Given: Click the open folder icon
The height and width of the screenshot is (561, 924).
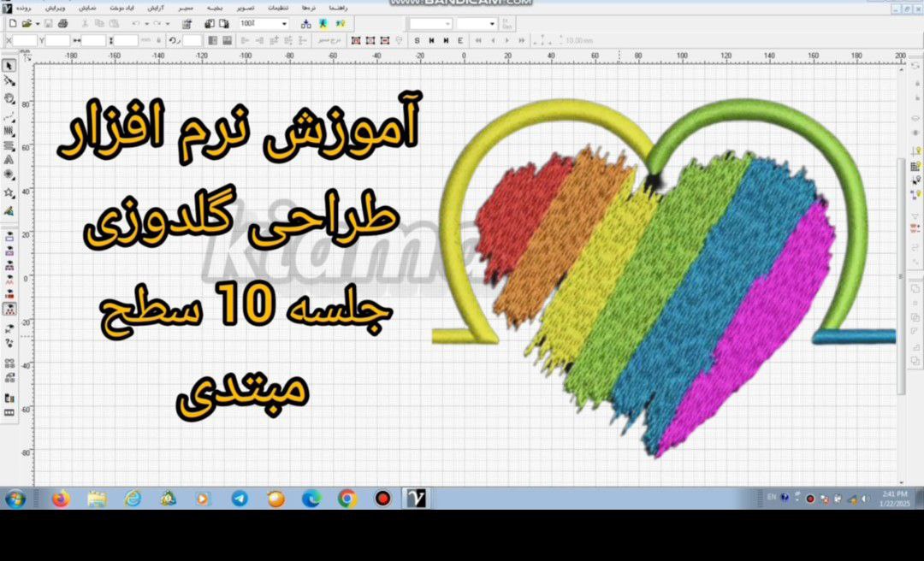Looking at the screenshot, I should 27,24.
